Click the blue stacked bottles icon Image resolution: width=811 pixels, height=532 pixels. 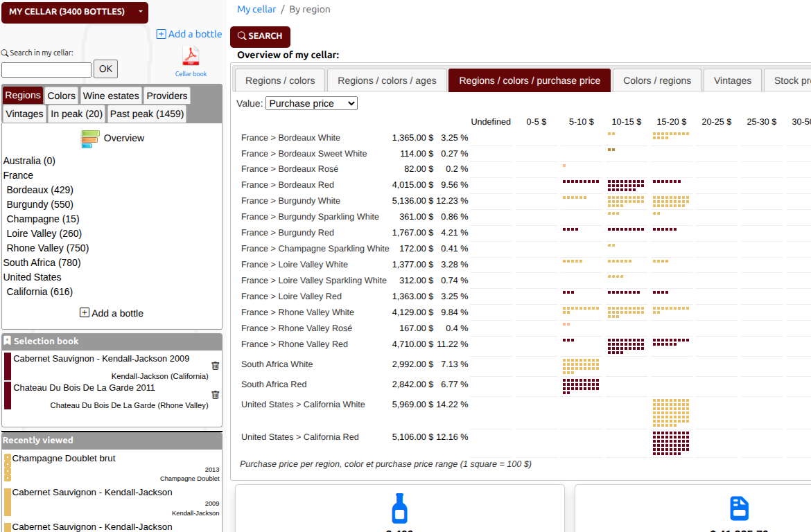coord(739,509)
